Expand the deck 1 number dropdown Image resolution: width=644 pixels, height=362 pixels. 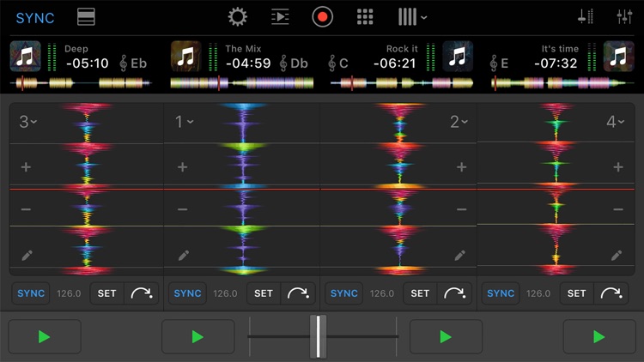point(185,122)
